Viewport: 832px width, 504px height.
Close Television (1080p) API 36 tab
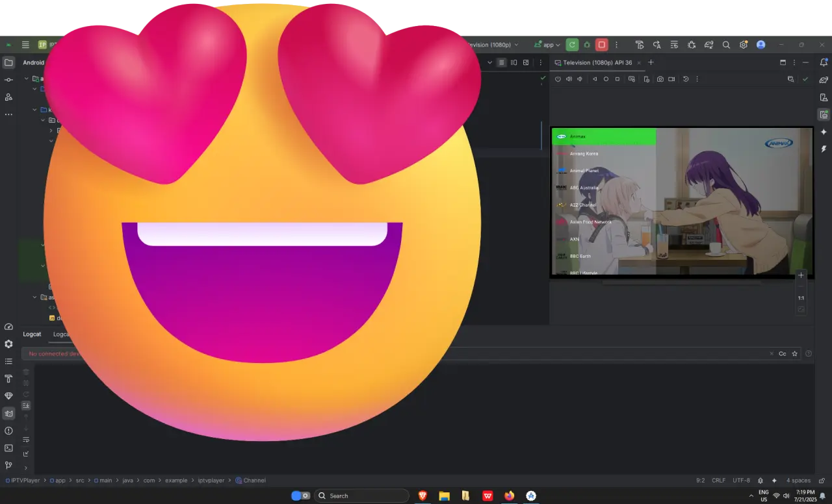639,62
